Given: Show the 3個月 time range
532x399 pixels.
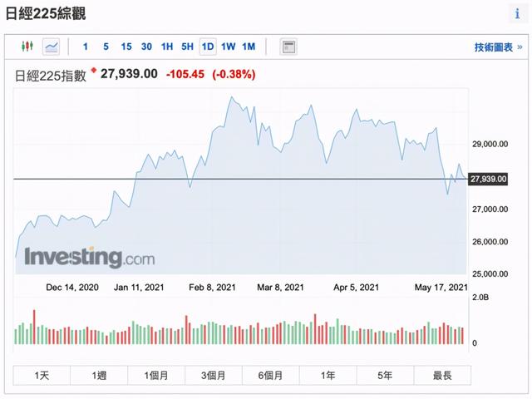Looking at the screenshot, I should (214, 376).
